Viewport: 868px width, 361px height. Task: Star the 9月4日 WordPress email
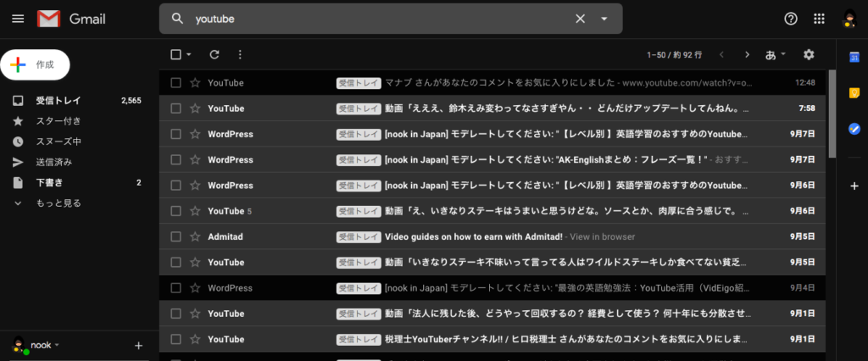195,288
